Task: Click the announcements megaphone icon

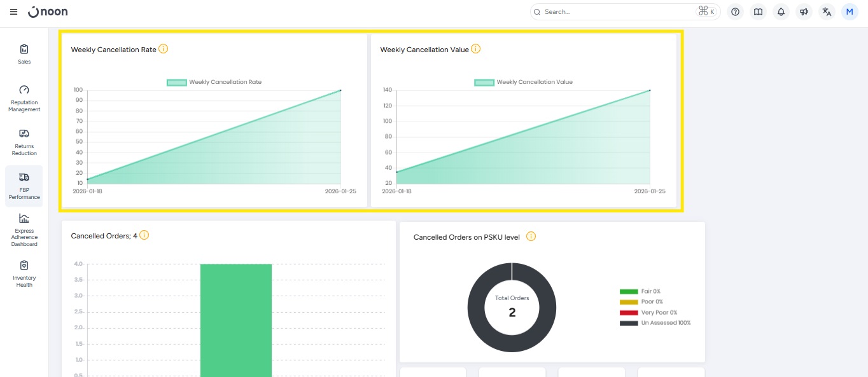Action: (x=804, y=12)
